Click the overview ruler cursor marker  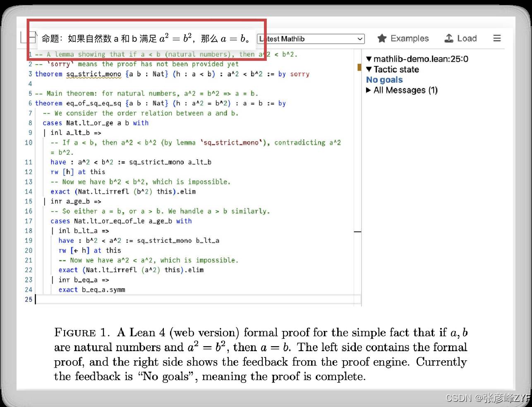point(358,232)
